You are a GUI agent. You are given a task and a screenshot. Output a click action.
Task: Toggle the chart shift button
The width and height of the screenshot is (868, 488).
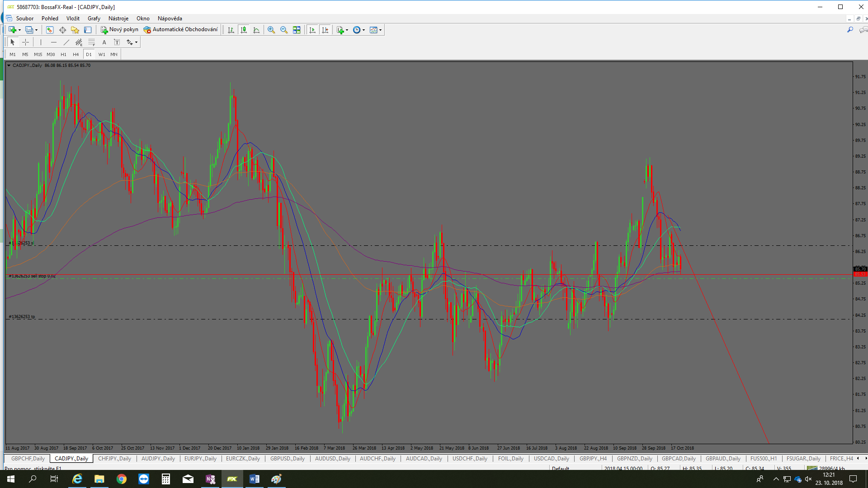(325, 30)
